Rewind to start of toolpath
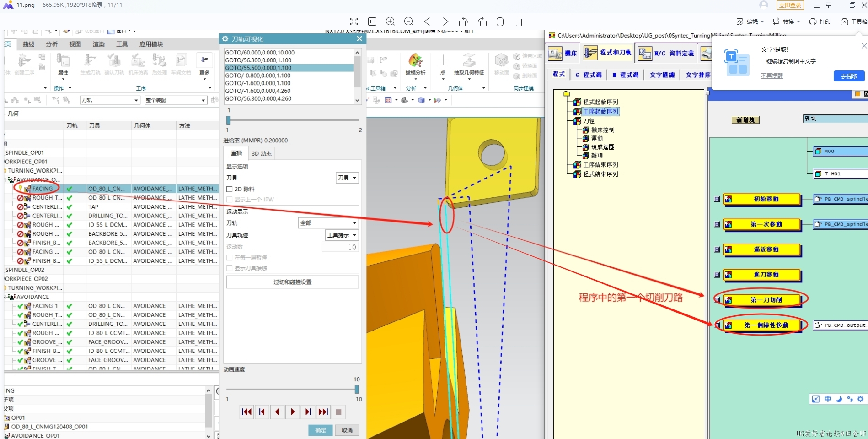868x439 pixels. tap(246, 412)
